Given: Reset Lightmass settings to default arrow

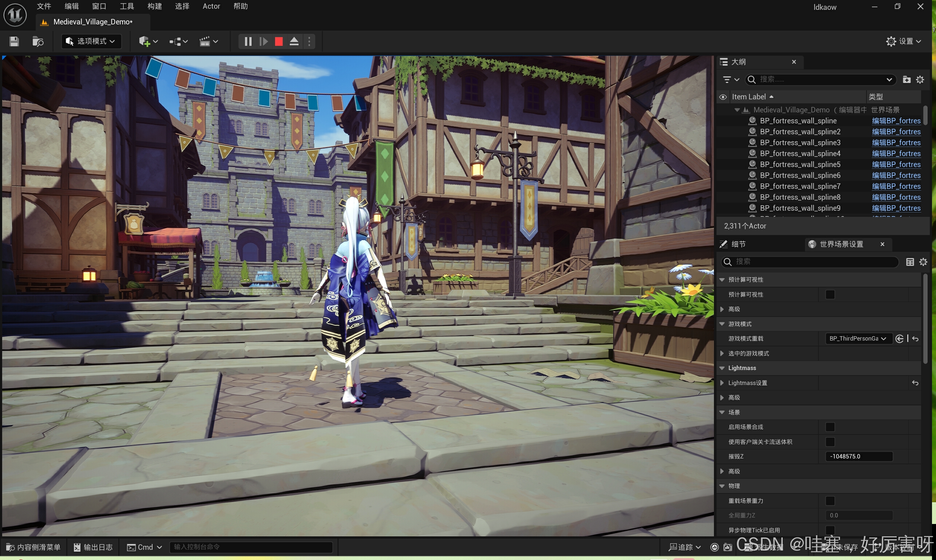Looking at the screenshot, I should coord(915,383).
